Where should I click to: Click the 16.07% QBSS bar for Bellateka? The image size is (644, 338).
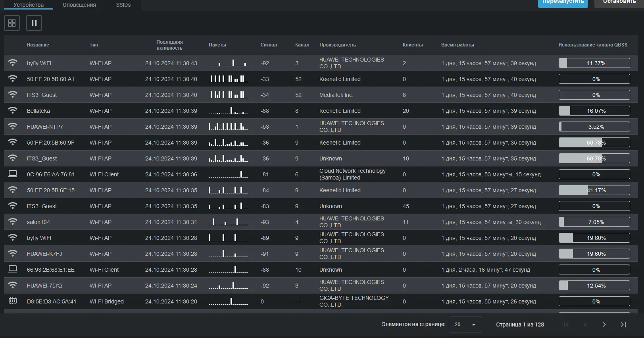pyautogui.click(x=594, y=111)
